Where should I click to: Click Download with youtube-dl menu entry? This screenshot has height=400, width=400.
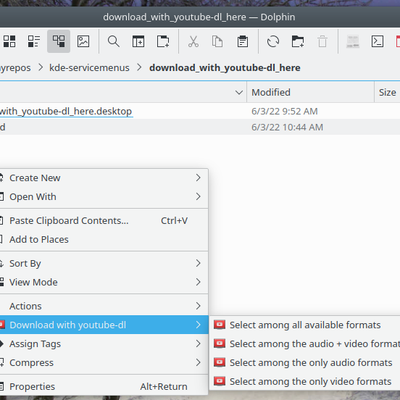coord(104,325)
